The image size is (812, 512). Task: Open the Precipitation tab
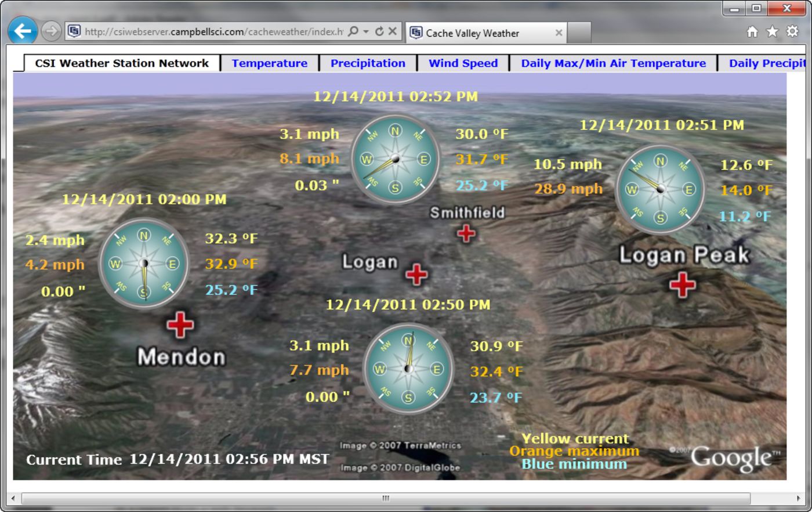(368, 63)
